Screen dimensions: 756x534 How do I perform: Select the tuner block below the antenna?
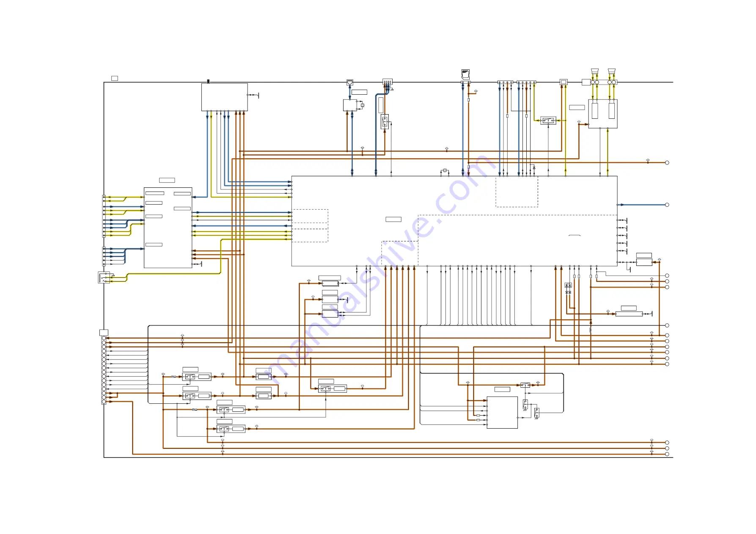tap(225, 97)
